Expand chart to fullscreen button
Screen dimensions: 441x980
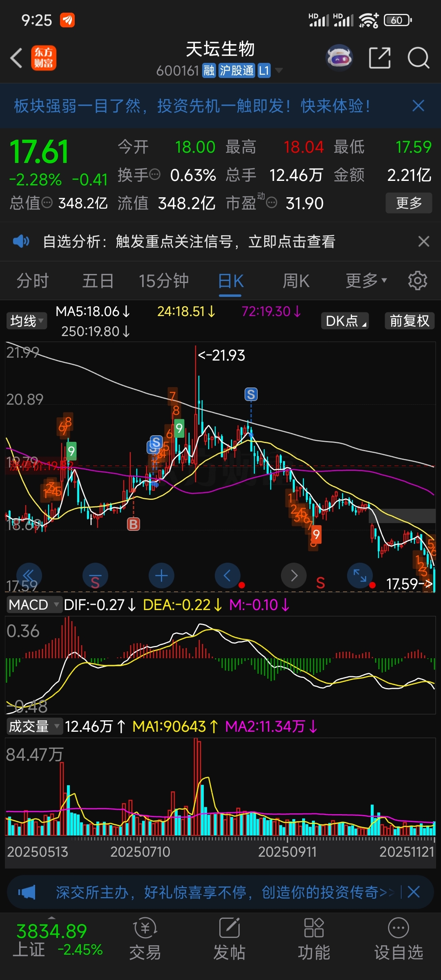(360, 576)
